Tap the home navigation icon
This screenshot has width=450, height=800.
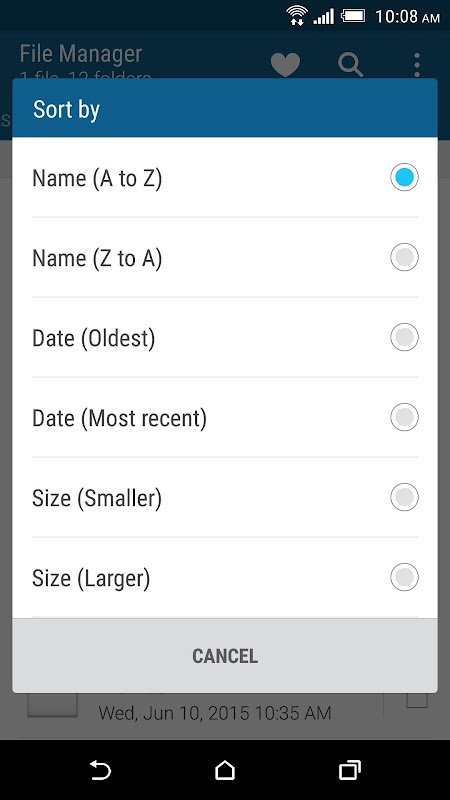(224, 769)
